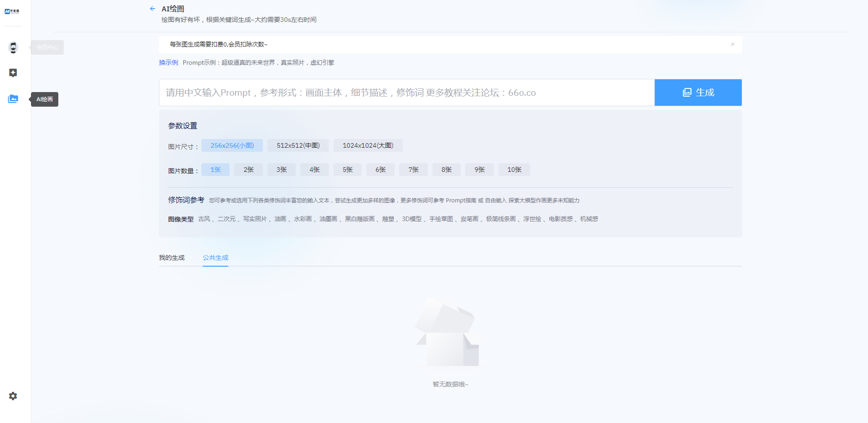Viewport: 868px width, 423px height.
Task: Open the chat sparkle icon in sidebar
Action: coord(13,73)
